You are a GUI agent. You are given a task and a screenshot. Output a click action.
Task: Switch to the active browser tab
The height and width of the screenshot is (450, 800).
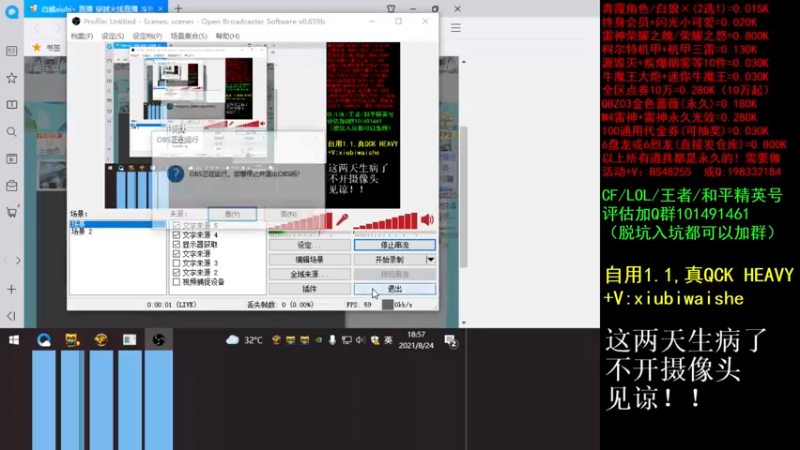96,9
